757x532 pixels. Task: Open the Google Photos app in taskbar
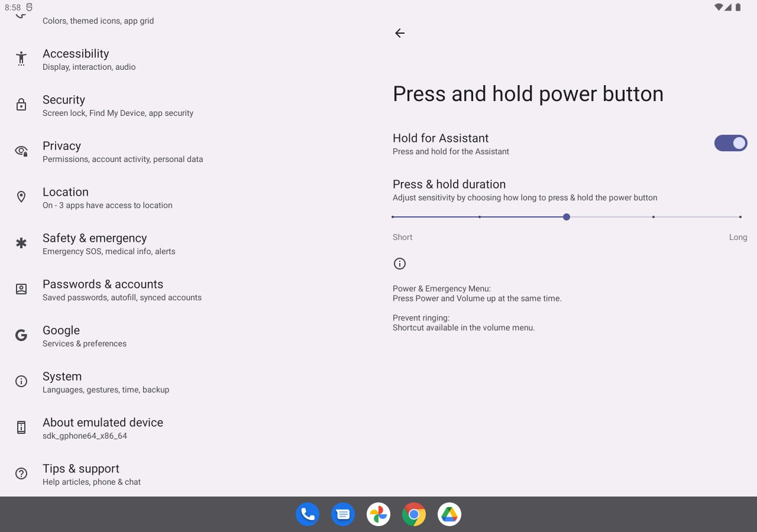coord(378,514)
